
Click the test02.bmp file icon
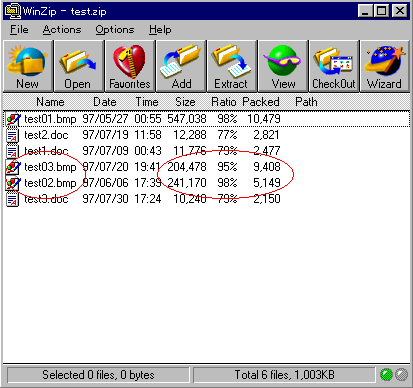point(13,183)
